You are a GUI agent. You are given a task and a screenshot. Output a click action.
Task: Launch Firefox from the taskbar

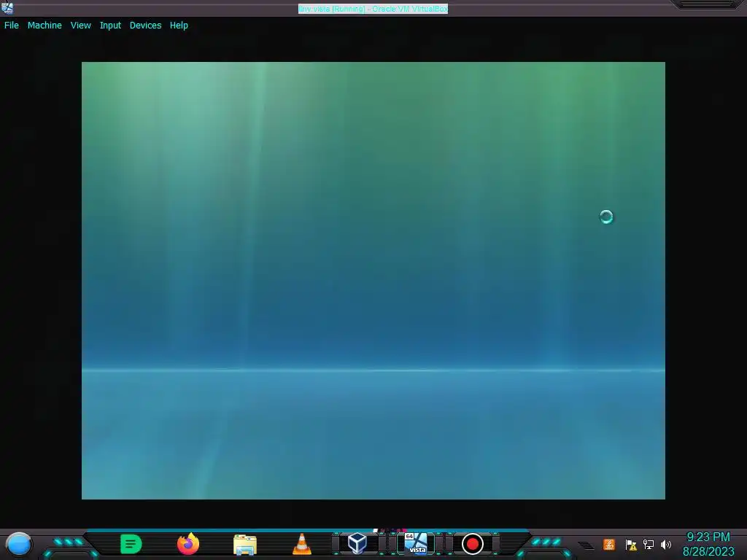pyautogui.click(x=188, y=544)
